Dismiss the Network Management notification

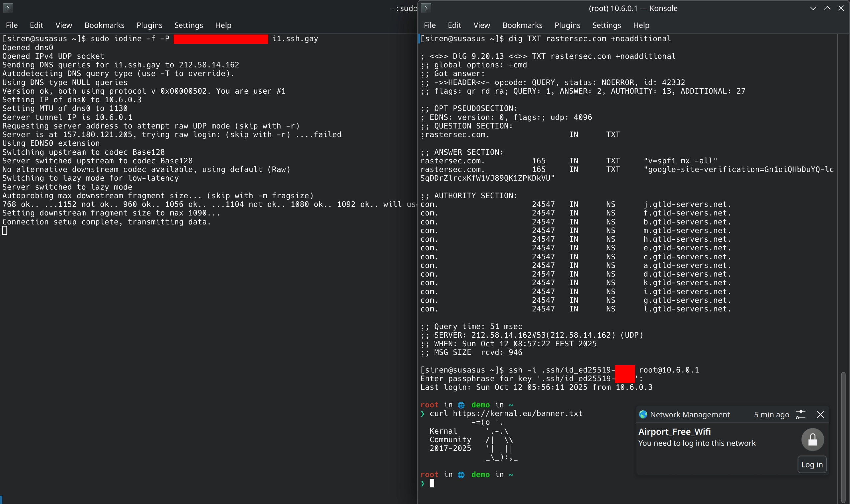point(820,414)
